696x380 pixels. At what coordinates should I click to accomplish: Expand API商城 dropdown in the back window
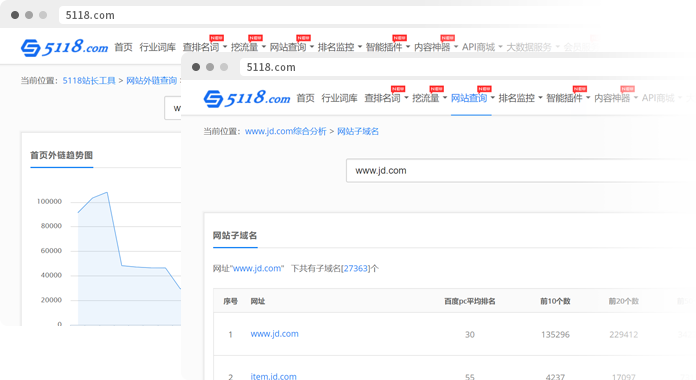(x=482, y=47)
